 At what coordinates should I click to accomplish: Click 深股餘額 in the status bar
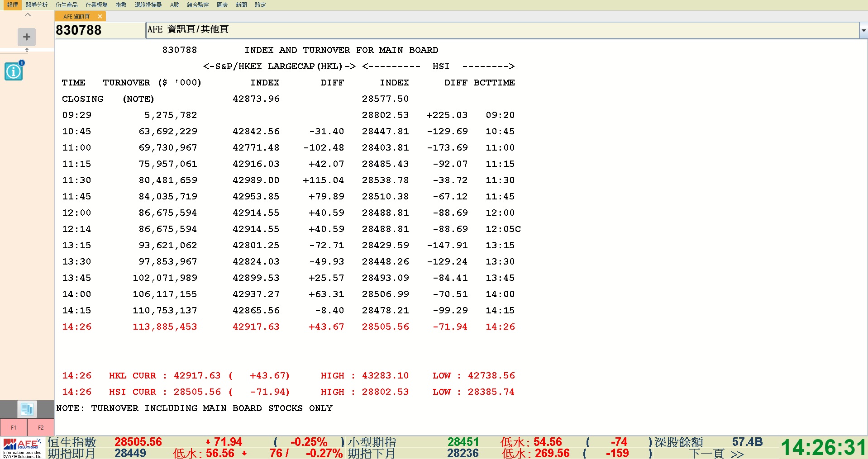[679, 442]
